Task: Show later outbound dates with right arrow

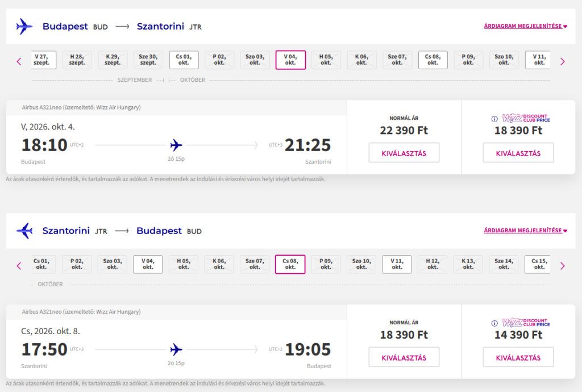Action: [563, 61]
